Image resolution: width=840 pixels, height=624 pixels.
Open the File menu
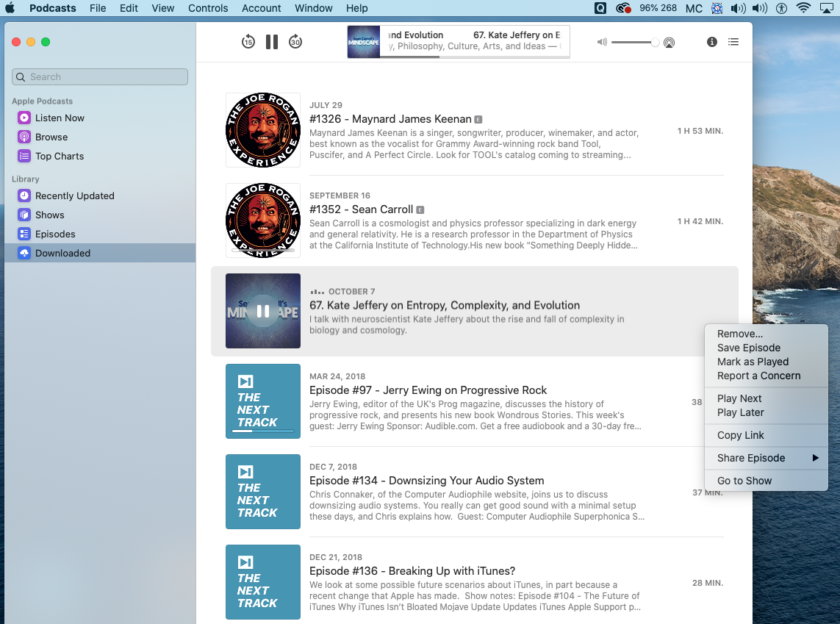coord(98,8)
